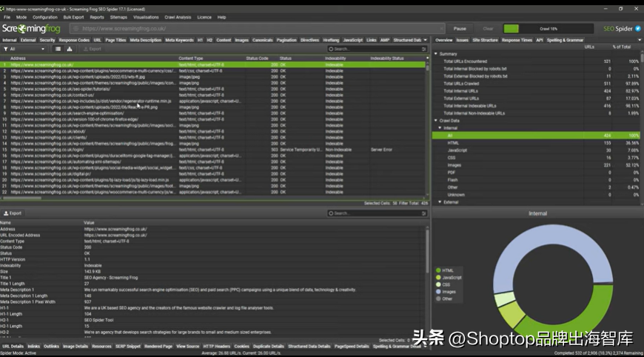
Task: Collapse the Summary section
Action: coord(436,54)
